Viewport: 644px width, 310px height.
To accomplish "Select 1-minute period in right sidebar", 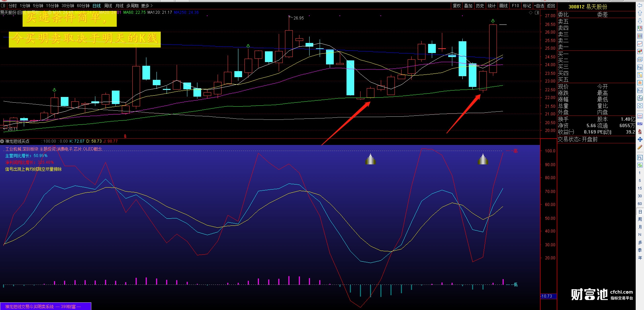I will tap(640, 173).
